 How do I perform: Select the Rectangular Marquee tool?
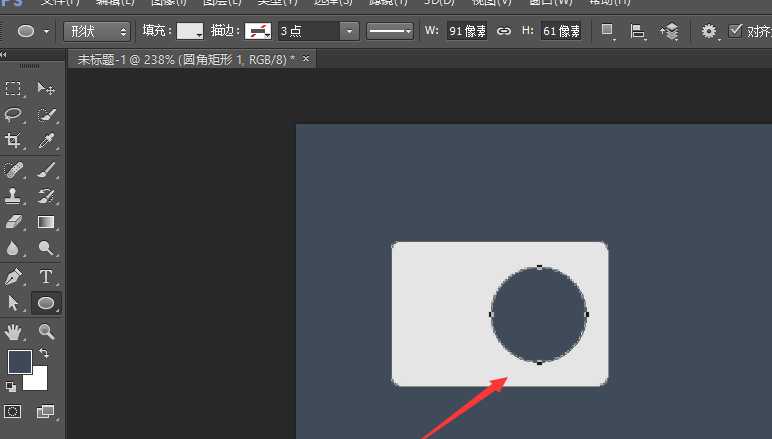14,89
